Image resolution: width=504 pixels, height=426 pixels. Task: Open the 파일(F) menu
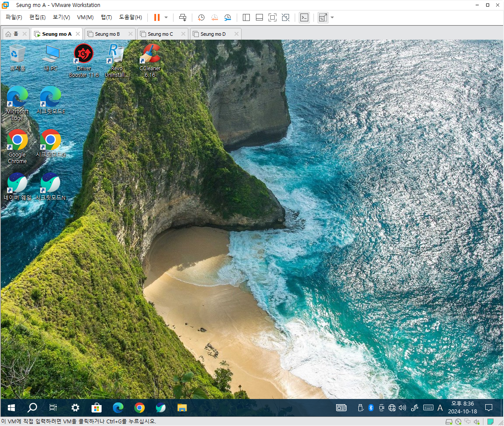tap(14, 17)
